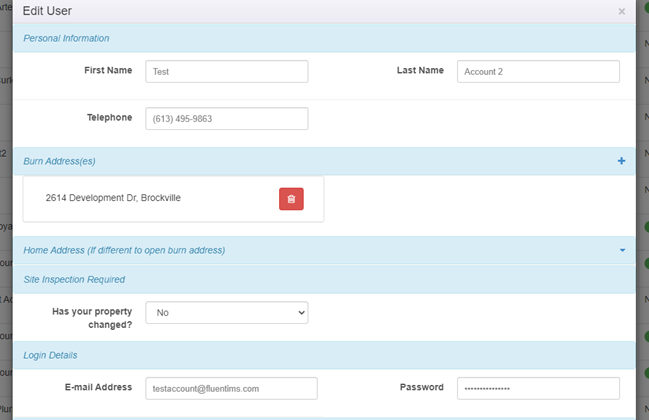Click the First Name label
The width and height of the screenshot is (649, 420).
[108, 70]
